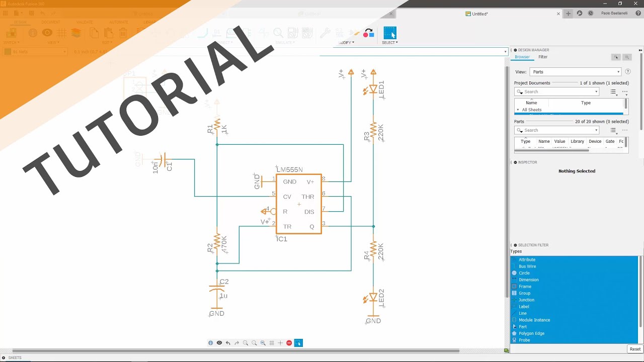
Task: Open the list options icon for Parts
Action: (613, 130)
